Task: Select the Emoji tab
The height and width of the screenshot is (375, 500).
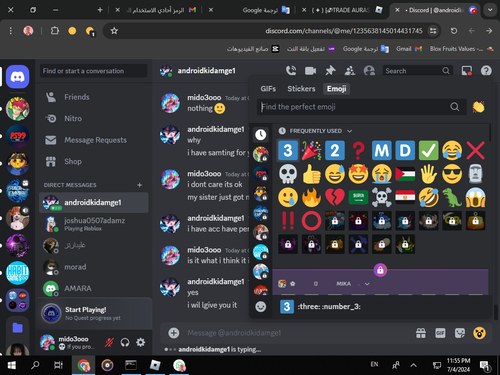Action: coord(336,89)
